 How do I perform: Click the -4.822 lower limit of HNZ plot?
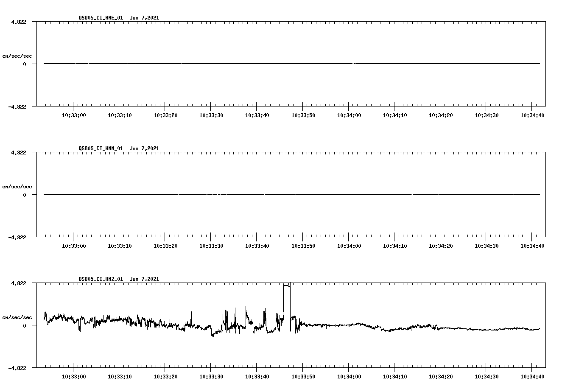pos(17,368)
